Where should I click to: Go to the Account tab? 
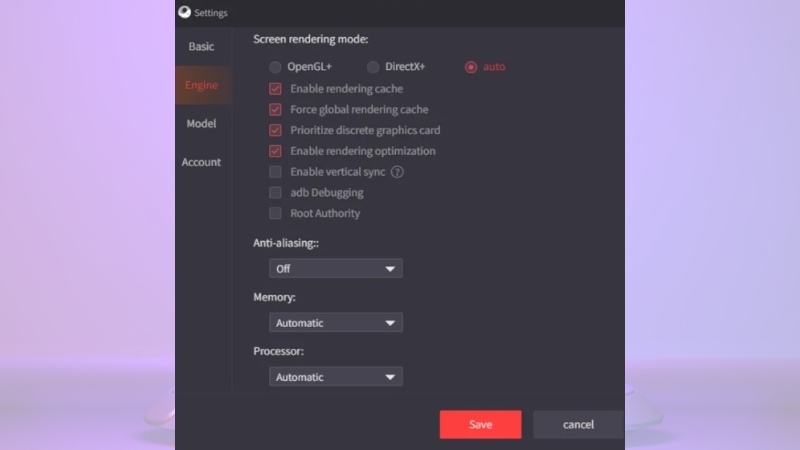201,162
